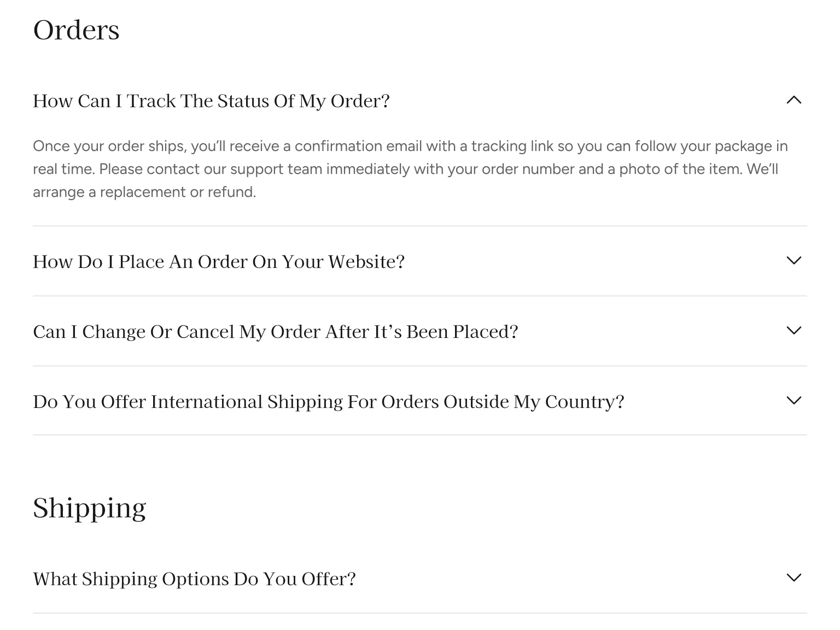
Task: Click the 'Orders' section heading
Action: coord(76,30)
